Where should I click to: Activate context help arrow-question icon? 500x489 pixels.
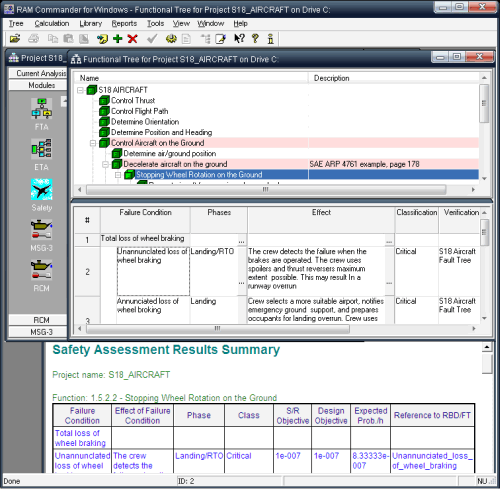point(239,39)
